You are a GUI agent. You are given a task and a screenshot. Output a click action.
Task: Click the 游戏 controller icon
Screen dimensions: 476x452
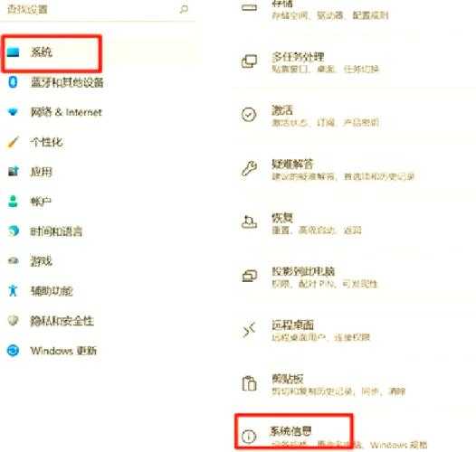[13, 261]
